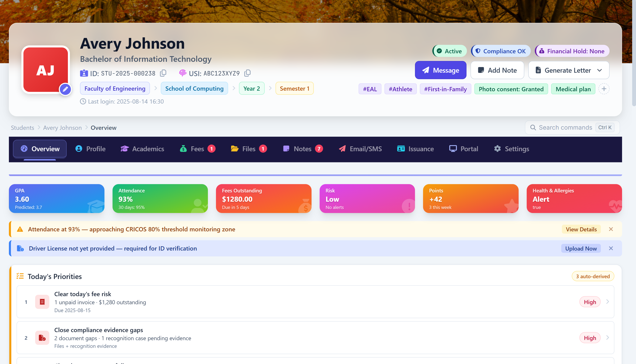This screenshot has height=364, width=636.
Task: Click the Financial Hold: None badge
Action: tap(572, 51)
